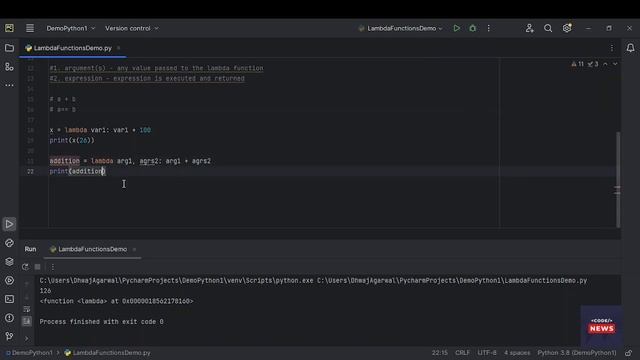Open the Version control dropdown
Image resolution: width=640 pixels, height=360 pixels.
tap(132, 28)
